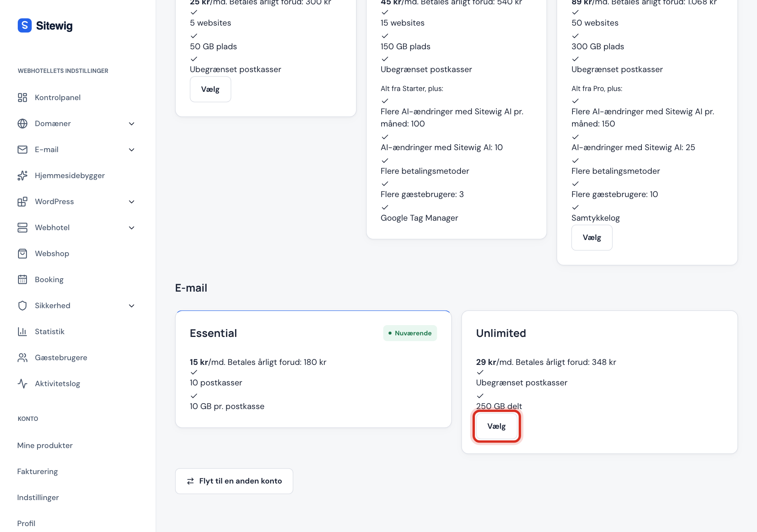Choose the Unlimited e-mail plan with Vælg
Image resolution: width=757 pixels, height=532 pixels.
pyautogui.click(x=496, y=426)
